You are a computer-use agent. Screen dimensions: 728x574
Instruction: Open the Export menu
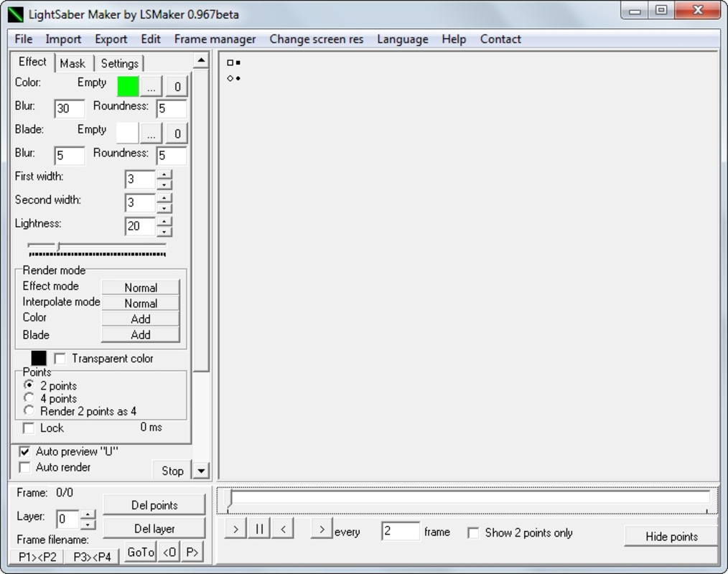111,39
